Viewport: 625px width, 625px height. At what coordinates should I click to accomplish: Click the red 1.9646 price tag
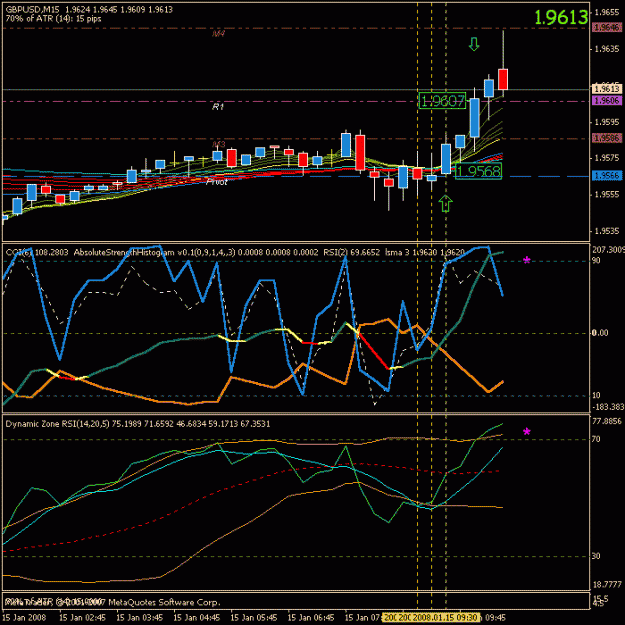[x=607, y=27]
